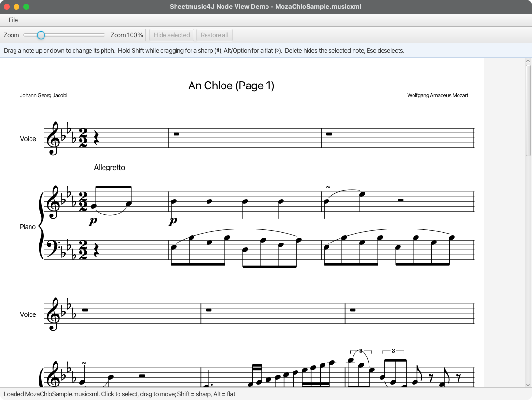
Task: Click the Restore all button
Action: (x=214, y=35)
